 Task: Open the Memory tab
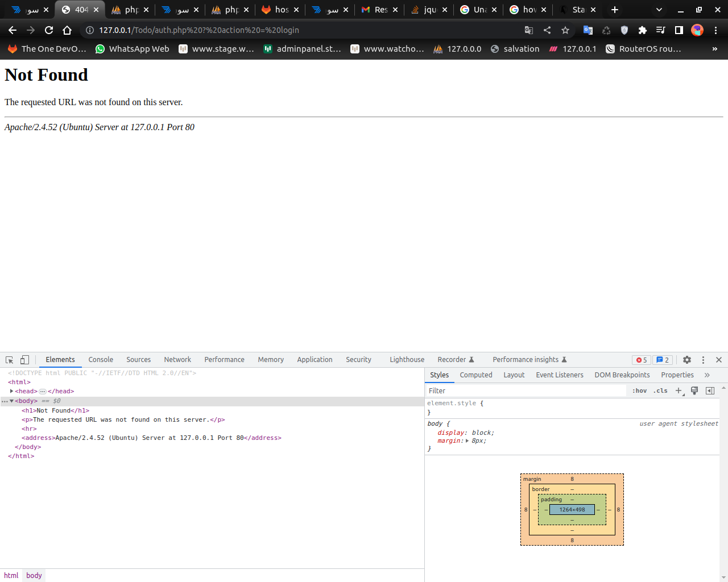click(x=271, y=360)
